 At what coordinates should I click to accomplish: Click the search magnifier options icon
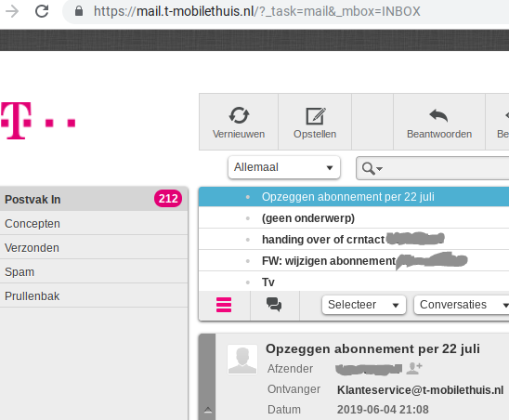pyautogui.click(x=372, y=168)
